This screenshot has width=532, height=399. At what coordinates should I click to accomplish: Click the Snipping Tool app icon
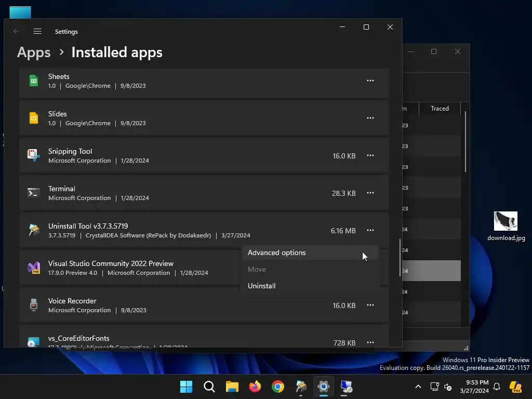34,155
